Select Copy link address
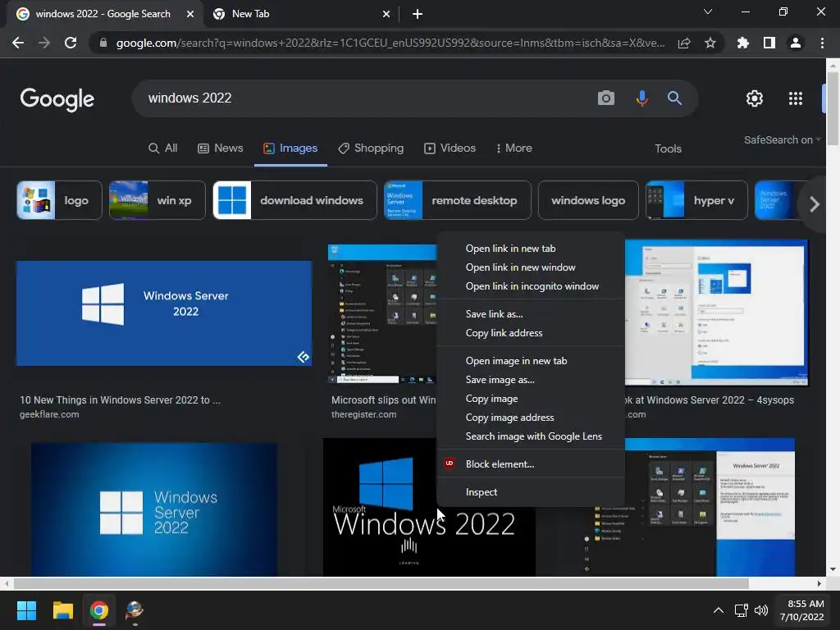Viewport: 840px width, 630px height. pyautogui.click(x=531, y=333)
